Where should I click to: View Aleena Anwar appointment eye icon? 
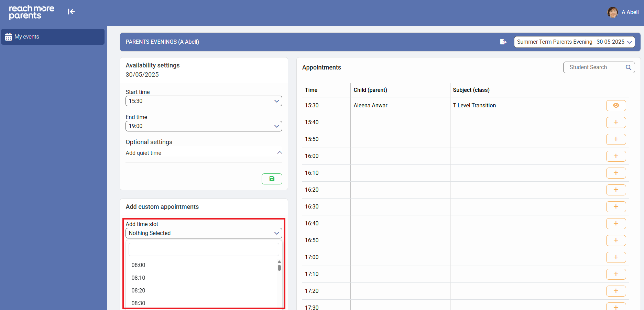pyautogui.click(x=616, y=106)
